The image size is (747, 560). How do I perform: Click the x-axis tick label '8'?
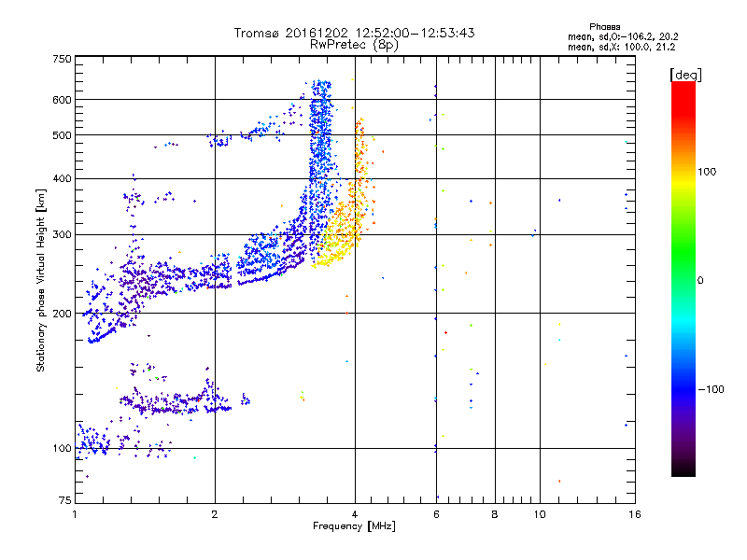click(495, 514)
